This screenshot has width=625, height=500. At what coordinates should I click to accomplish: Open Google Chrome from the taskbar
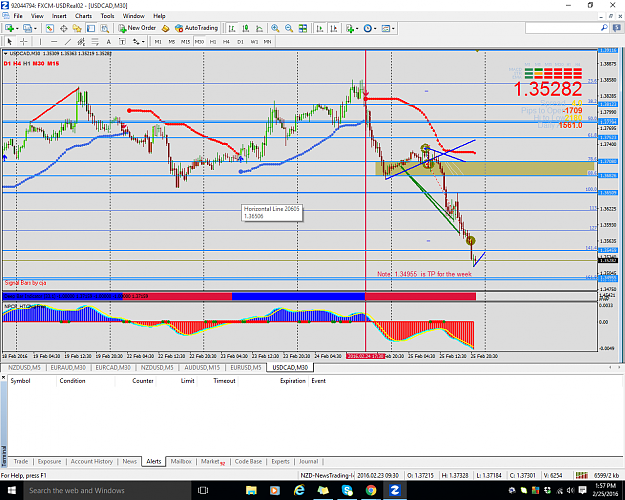pos(371,490)
